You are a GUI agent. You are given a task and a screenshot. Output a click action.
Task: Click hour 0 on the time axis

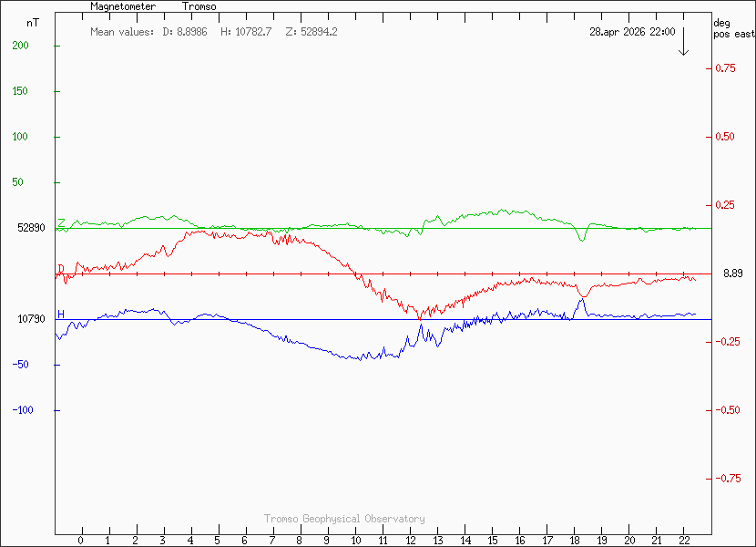click(81, 541)
